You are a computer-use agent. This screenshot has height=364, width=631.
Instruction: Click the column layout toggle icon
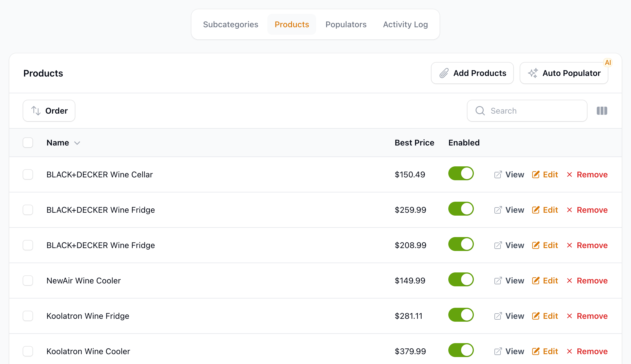coord(602,111)
